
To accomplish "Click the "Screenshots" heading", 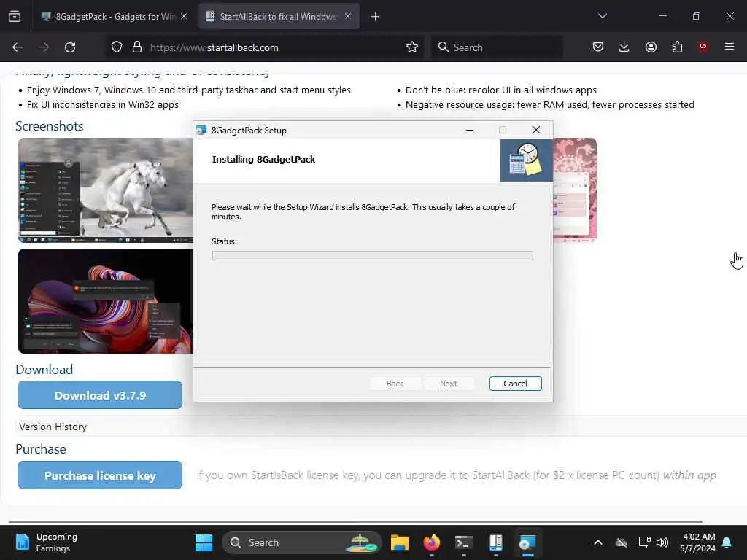I will (x=50, y=125).
